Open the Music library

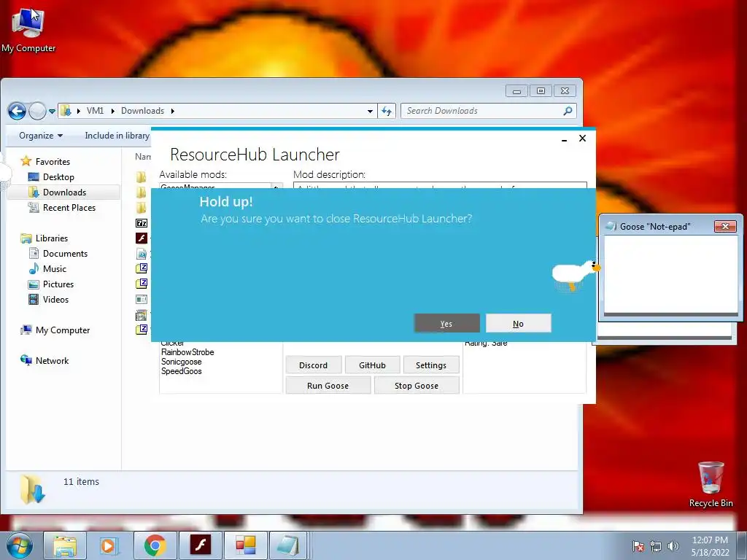(x=54, y=268)
